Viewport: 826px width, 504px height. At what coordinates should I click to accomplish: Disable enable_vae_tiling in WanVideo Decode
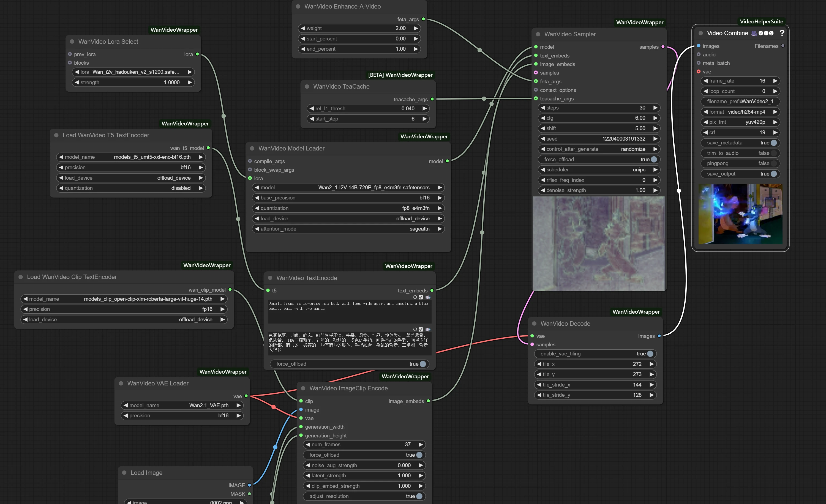pos(650,354)
